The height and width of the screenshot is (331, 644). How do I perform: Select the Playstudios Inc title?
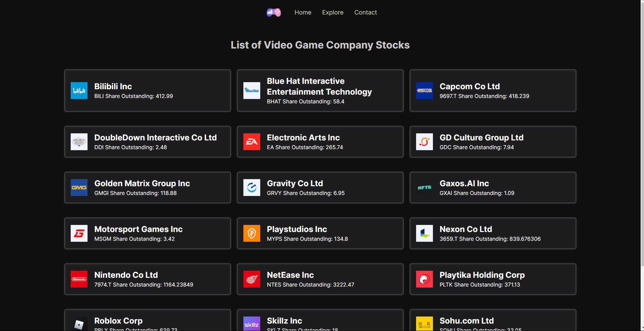pos(297,229)
